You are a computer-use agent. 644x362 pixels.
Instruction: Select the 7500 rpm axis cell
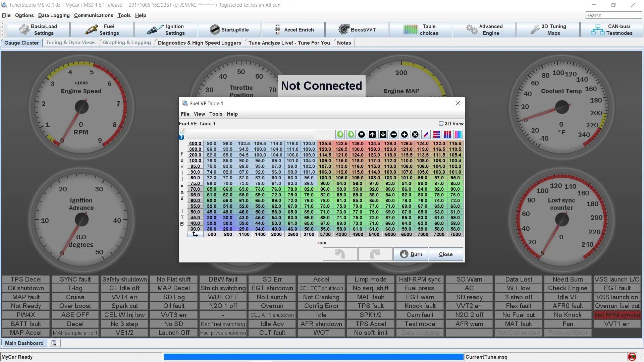455,234
